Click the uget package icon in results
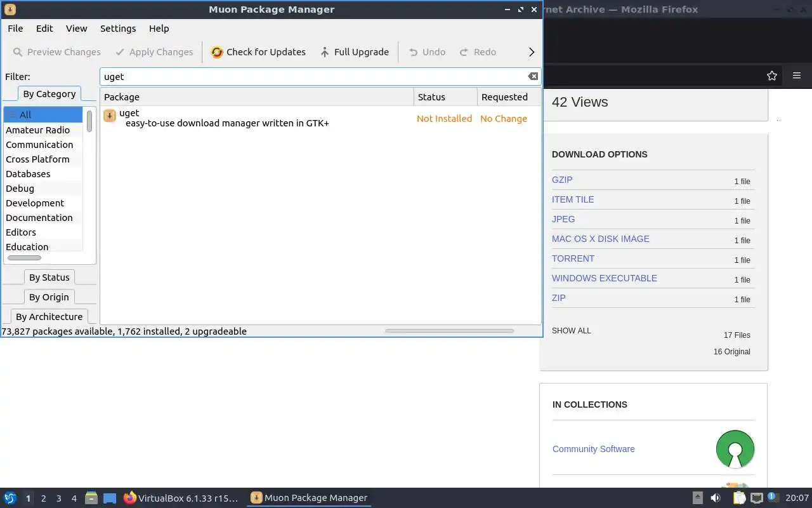812x508 pixels. (110, 115)
